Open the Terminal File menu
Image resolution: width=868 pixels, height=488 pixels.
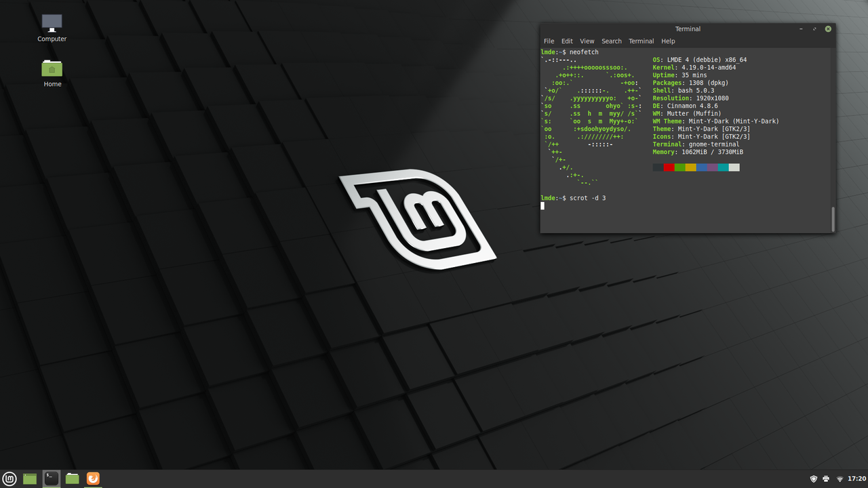[549, 41]
